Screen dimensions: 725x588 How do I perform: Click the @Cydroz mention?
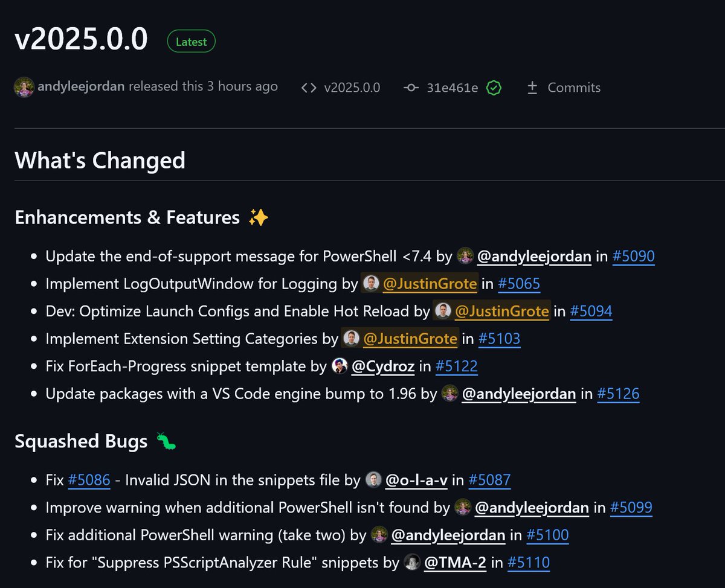(x=383, y=367)
